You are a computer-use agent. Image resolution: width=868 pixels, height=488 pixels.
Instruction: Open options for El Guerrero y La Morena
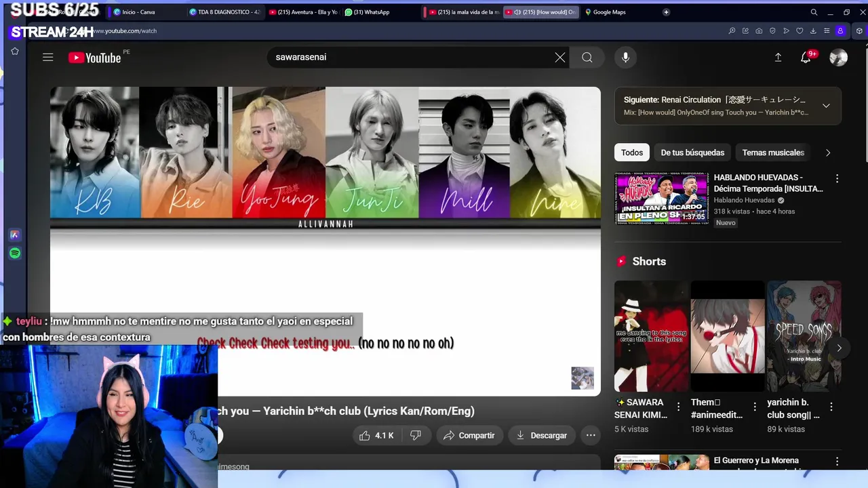837,462
